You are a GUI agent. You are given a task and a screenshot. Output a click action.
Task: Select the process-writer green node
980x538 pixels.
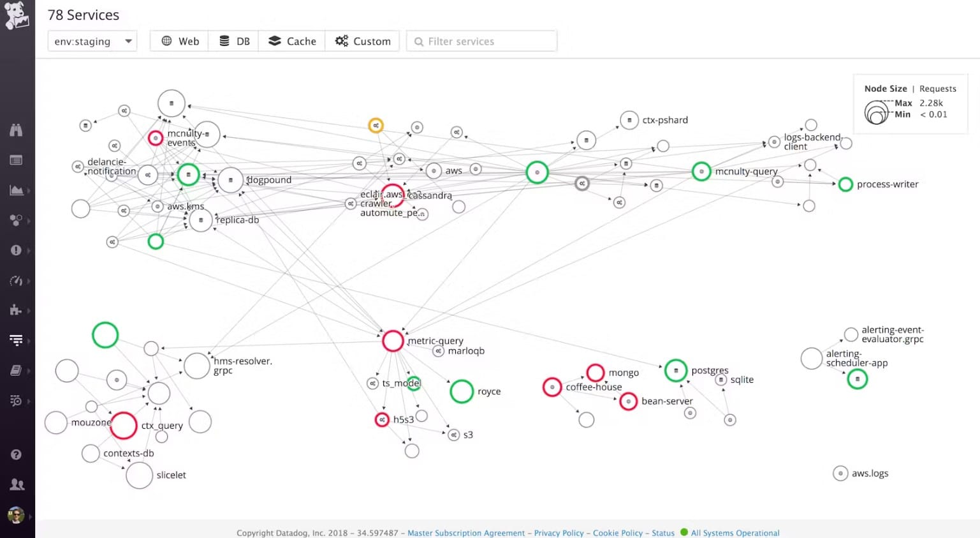coord(845,184)
